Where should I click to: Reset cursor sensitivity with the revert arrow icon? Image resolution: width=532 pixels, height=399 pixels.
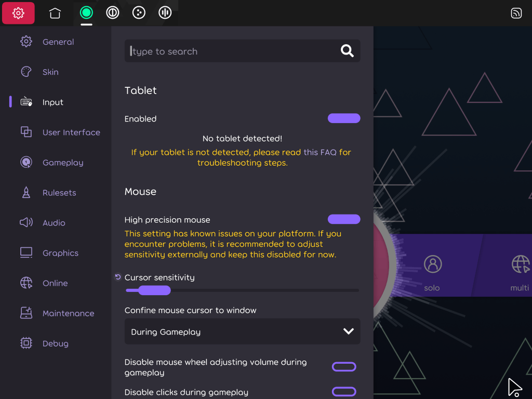click(x=117, y=277)
